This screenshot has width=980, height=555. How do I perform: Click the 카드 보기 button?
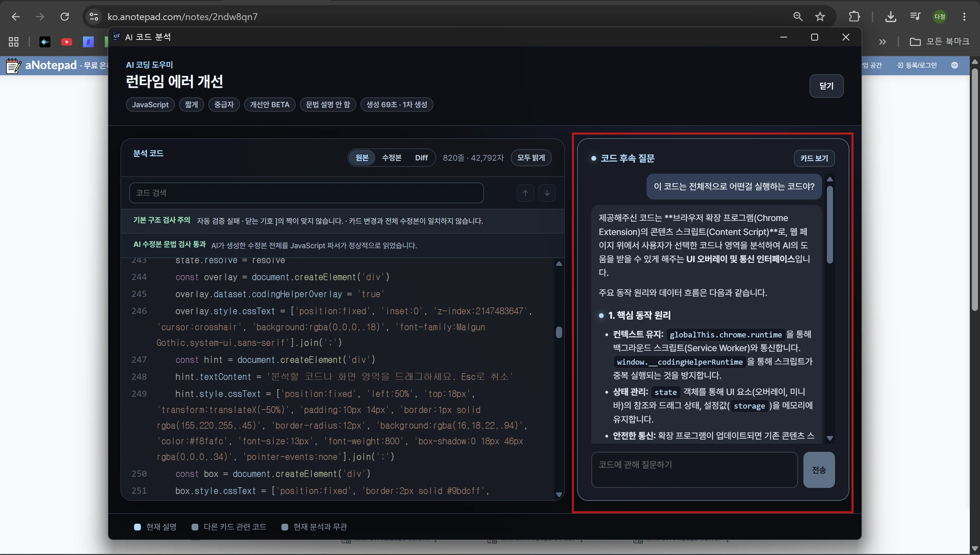(x=814, y=158)
